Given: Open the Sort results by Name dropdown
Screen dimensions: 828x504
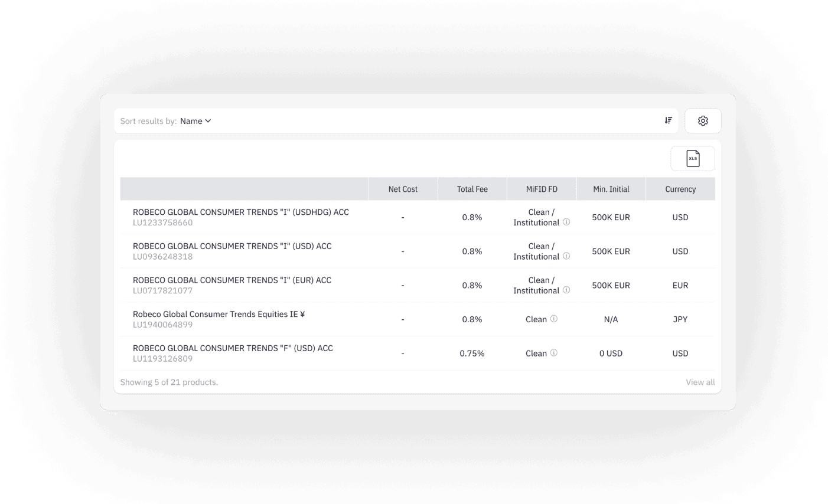Looking at the screenshot, I should point(195,121).
